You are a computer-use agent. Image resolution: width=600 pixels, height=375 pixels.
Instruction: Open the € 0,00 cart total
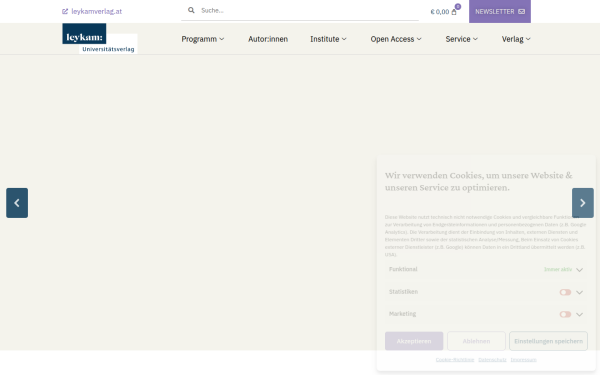[x=440, y=12]
